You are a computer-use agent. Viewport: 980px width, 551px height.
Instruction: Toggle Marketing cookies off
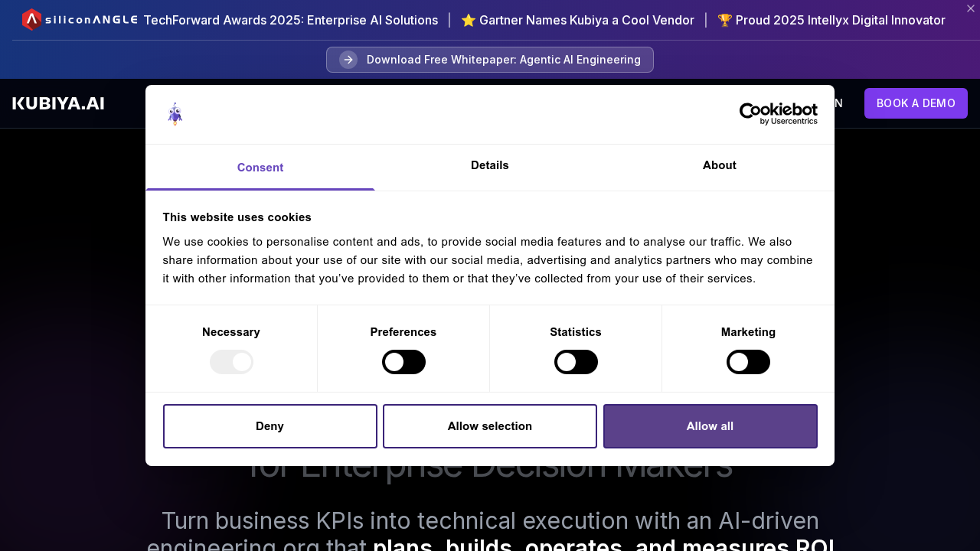748,361
